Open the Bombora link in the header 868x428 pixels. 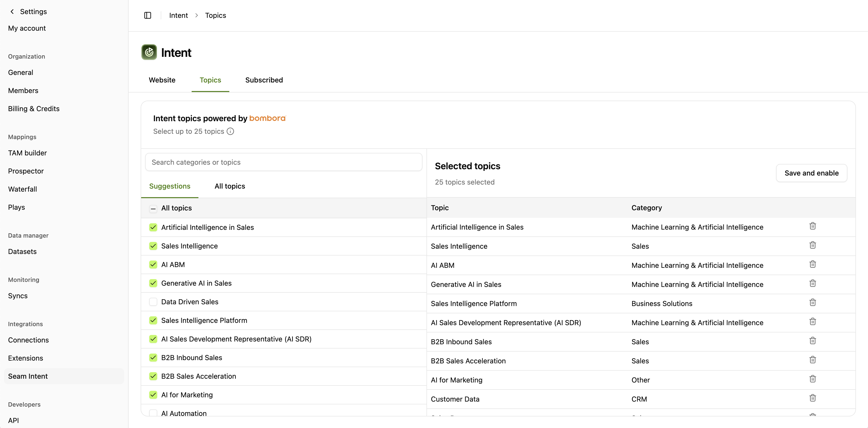tap(267, 118)
